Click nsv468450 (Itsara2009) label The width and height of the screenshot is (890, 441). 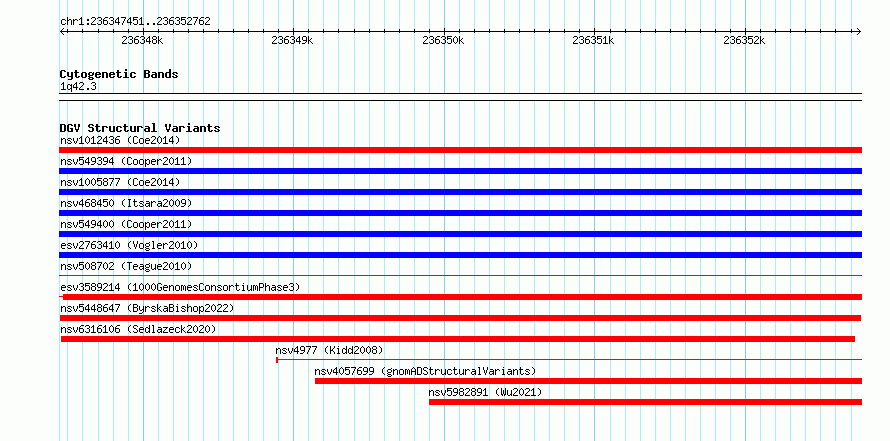(126, 203)
